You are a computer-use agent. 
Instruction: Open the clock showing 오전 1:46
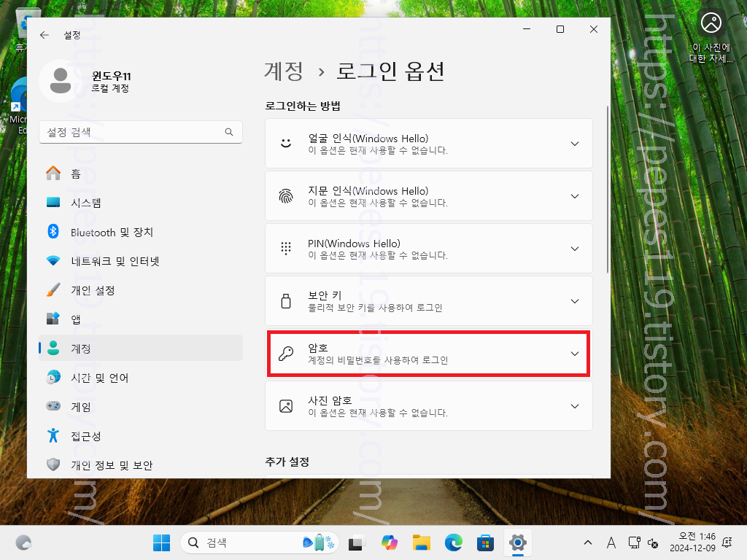(x=692, y=542)
